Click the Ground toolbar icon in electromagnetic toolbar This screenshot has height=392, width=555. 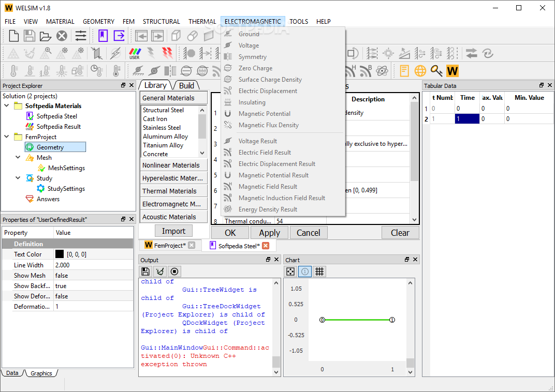[138, 71]
